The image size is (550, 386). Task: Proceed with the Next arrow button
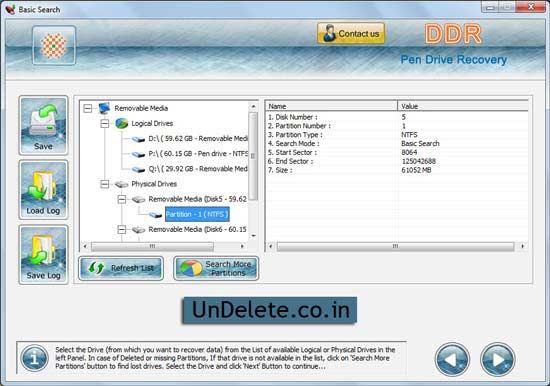[497, 359]
